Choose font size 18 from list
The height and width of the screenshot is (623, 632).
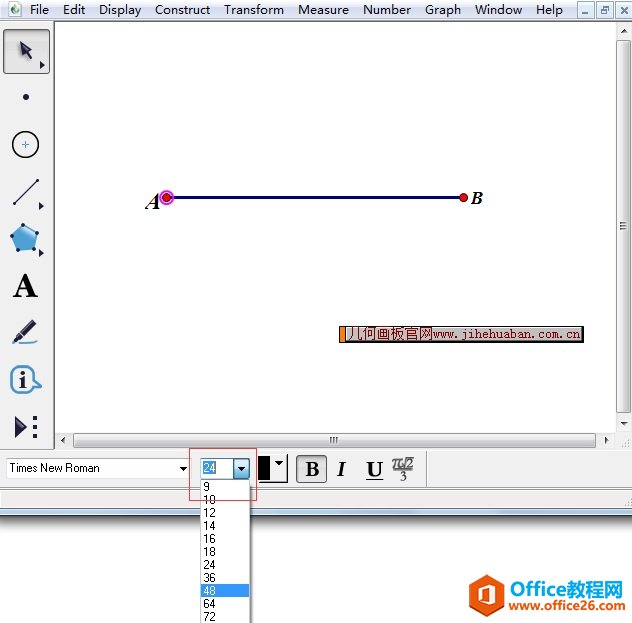(225, 551)
